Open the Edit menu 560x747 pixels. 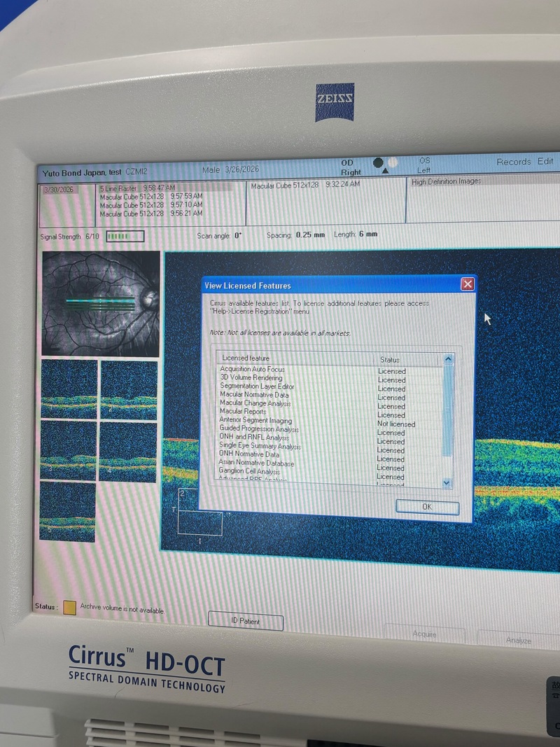[x=545, y=162]
